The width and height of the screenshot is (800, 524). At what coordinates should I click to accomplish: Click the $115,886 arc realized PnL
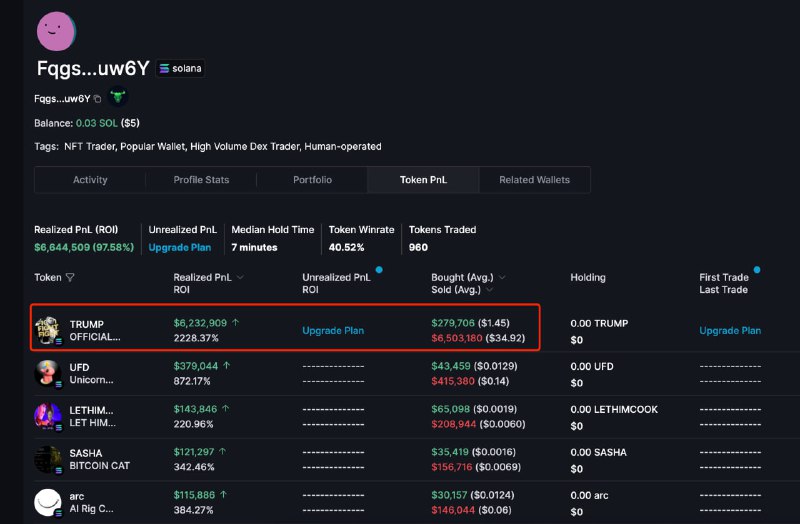point(194,495)
